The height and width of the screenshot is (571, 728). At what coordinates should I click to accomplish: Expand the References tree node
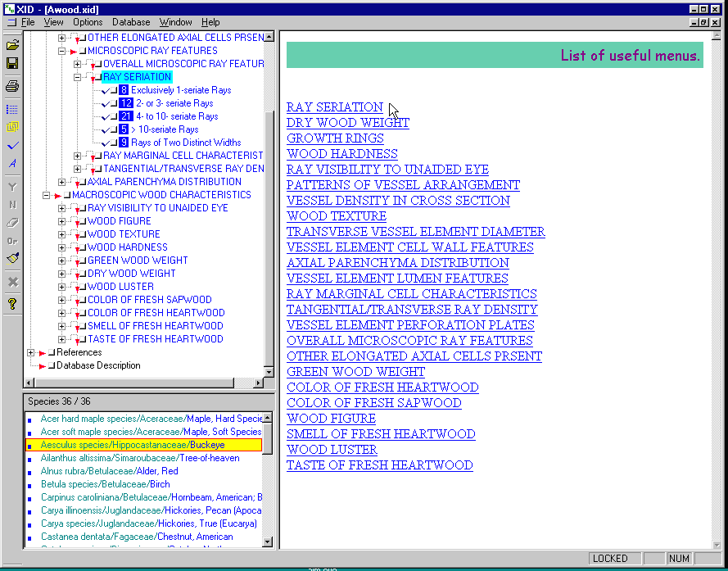click(31, 352)
